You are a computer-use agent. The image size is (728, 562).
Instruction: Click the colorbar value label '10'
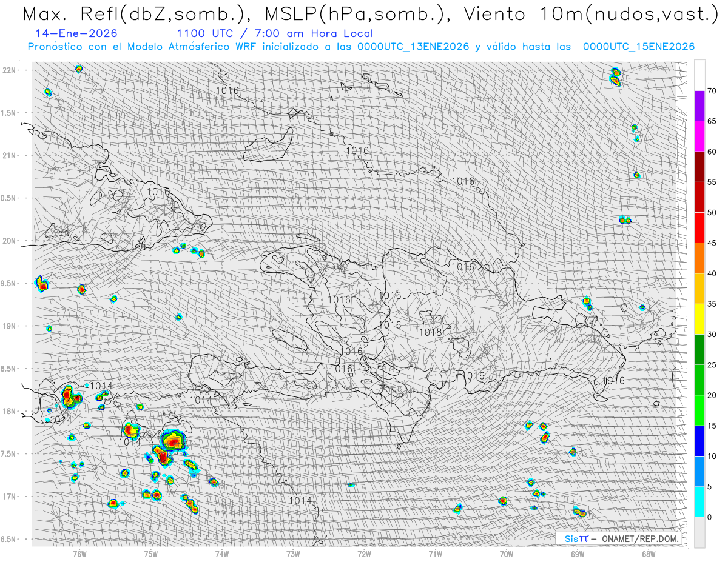[712, 456]
